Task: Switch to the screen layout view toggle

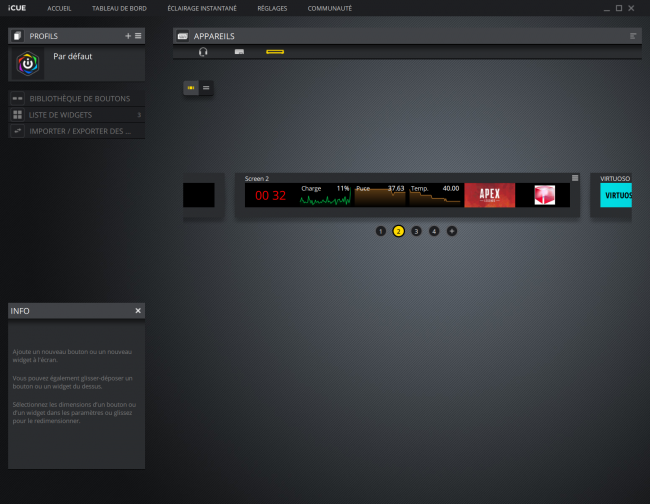Action: [190, 88]
